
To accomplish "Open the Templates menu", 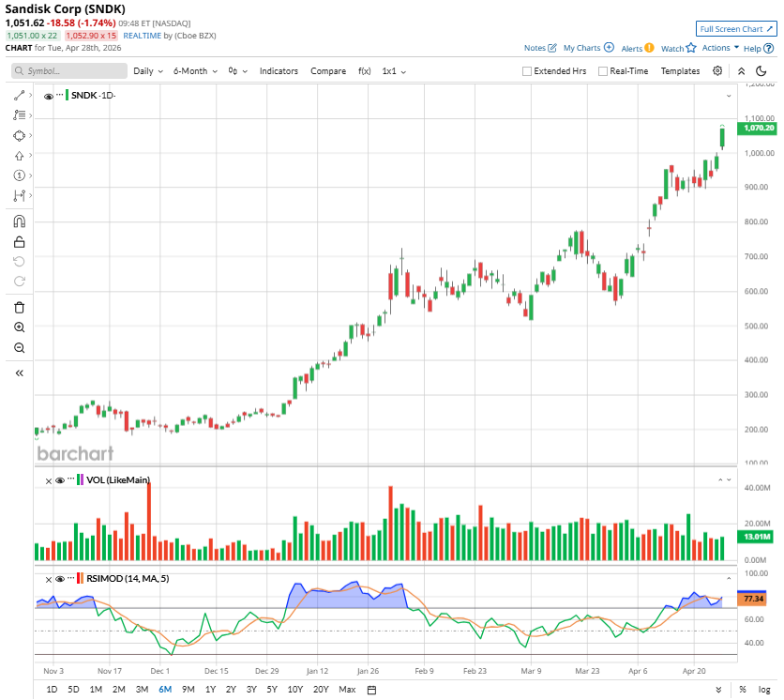I will (x=680, y=71).
